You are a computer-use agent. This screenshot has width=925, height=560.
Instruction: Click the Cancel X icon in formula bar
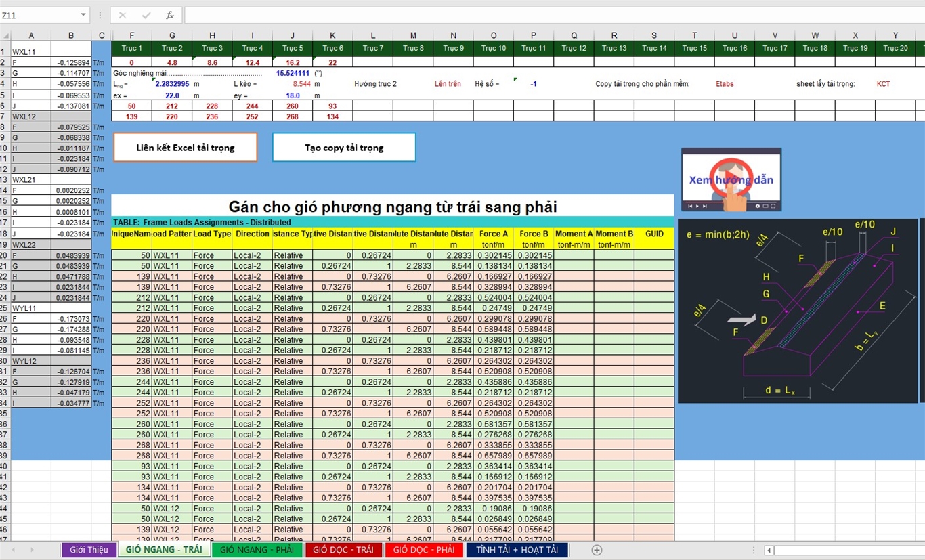point(123,15)
